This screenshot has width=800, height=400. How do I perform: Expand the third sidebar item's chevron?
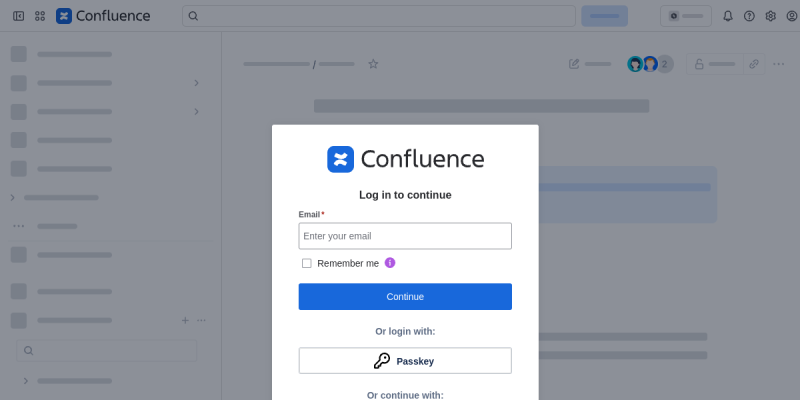[196, 111]
